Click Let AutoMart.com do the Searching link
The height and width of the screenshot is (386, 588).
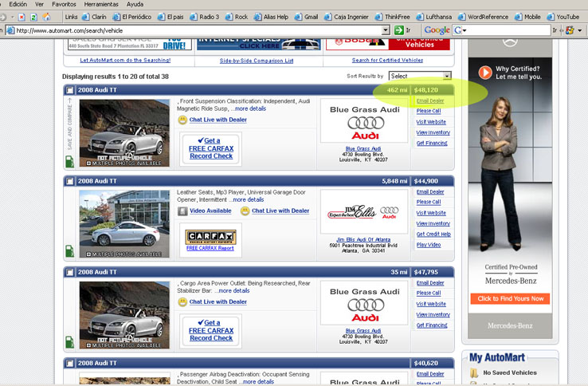(125, 60)
